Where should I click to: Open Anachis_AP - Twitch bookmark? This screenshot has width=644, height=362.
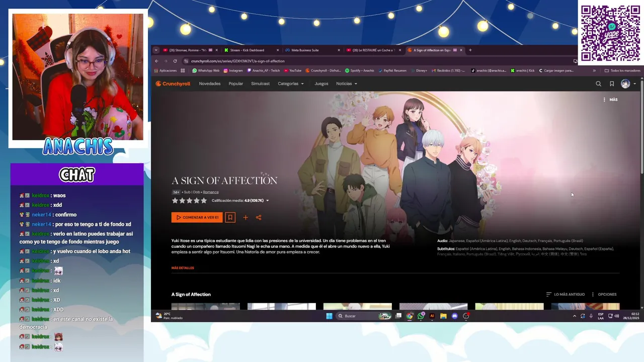264,71
